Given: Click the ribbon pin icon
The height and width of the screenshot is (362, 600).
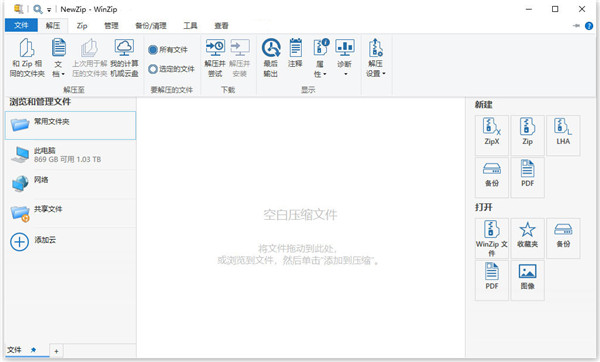Looking at the screenshot, I should click(x=576, y=26).
